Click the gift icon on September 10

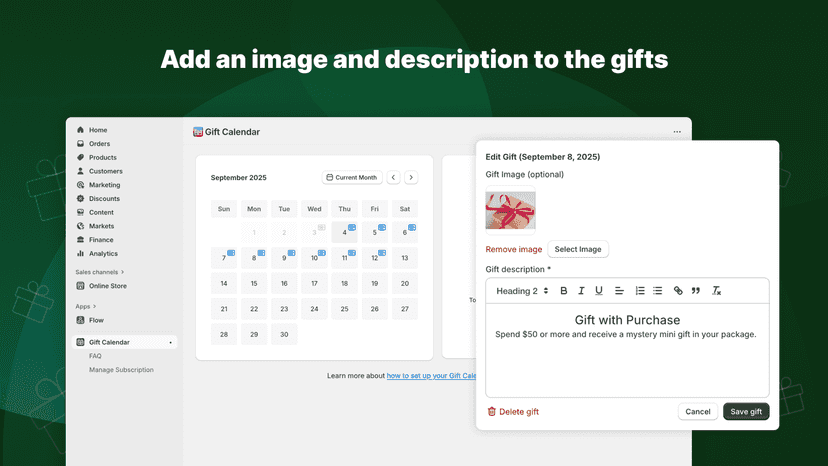[322, 253]
